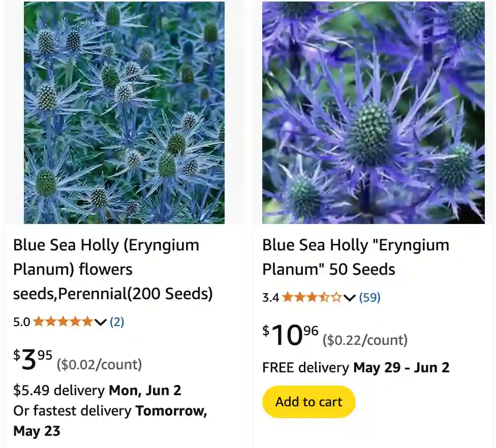Screen dimensions: 496x448
Task: Open the first product's flower photo
Action: click(124, 113)
